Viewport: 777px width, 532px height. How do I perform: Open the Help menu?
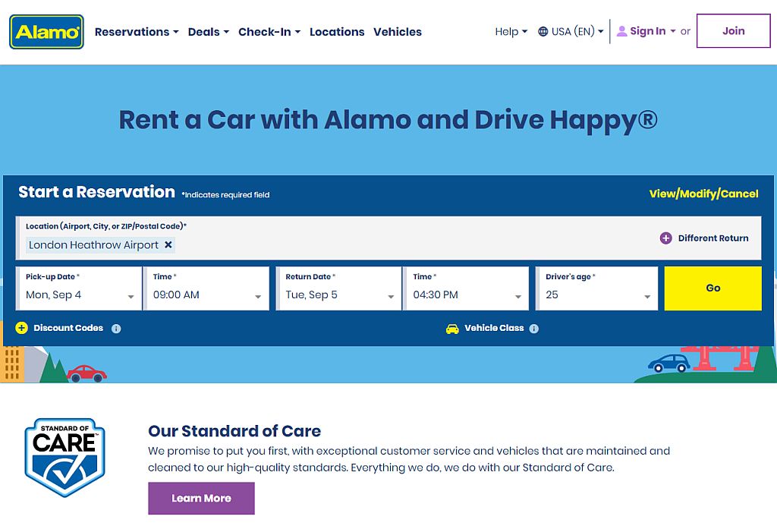click(510, 32)
